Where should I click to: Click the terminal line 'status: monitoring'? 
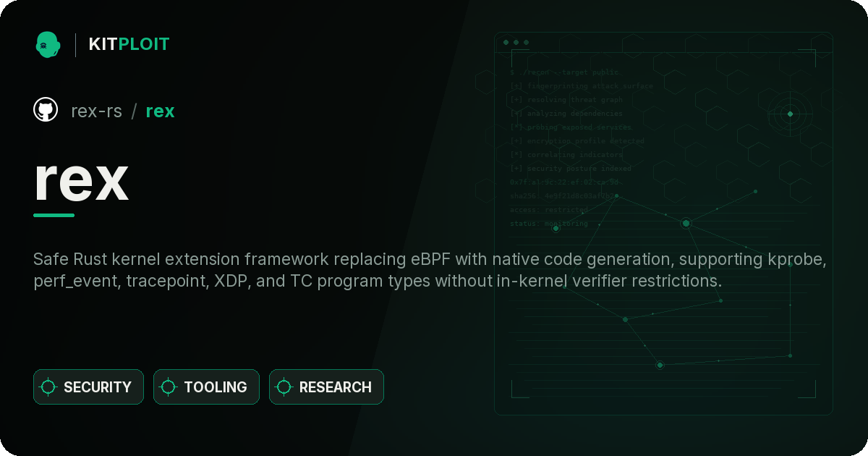(x=549, y=224)
